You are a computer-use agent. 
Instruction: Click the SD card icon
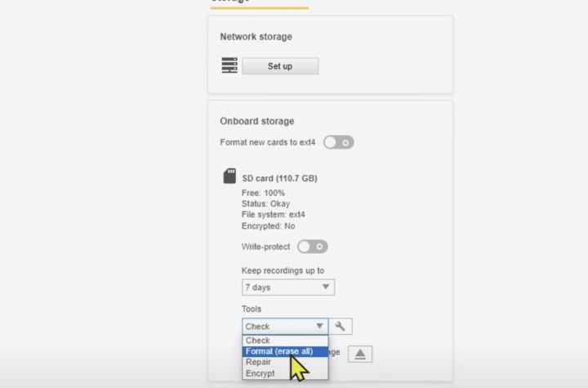(229, 176)
